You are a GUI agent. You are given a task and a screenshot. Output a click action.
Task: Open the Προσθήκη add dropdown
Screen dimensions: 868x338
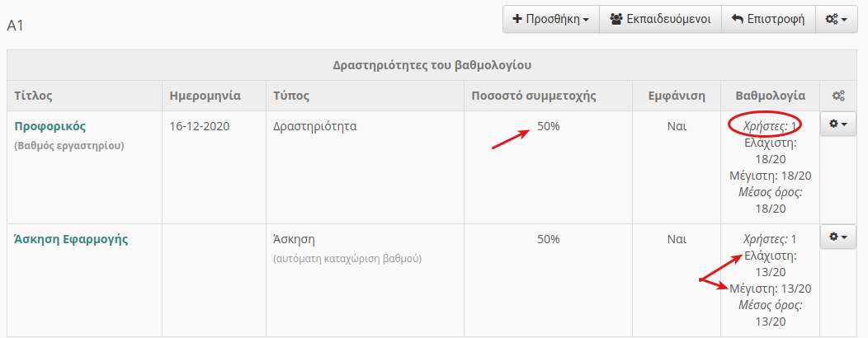[x=551, y=19]
